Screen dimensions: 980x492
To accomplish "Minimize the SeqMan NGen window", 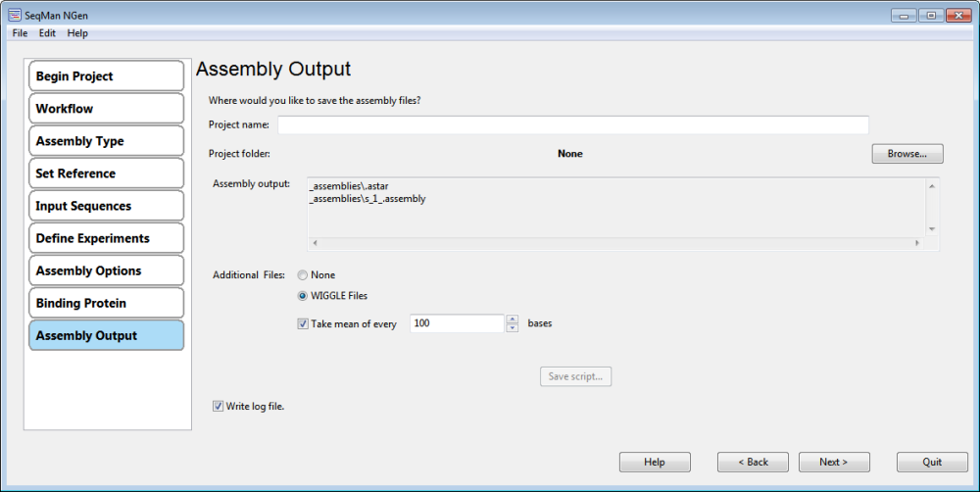I will [x=904, y=15].
